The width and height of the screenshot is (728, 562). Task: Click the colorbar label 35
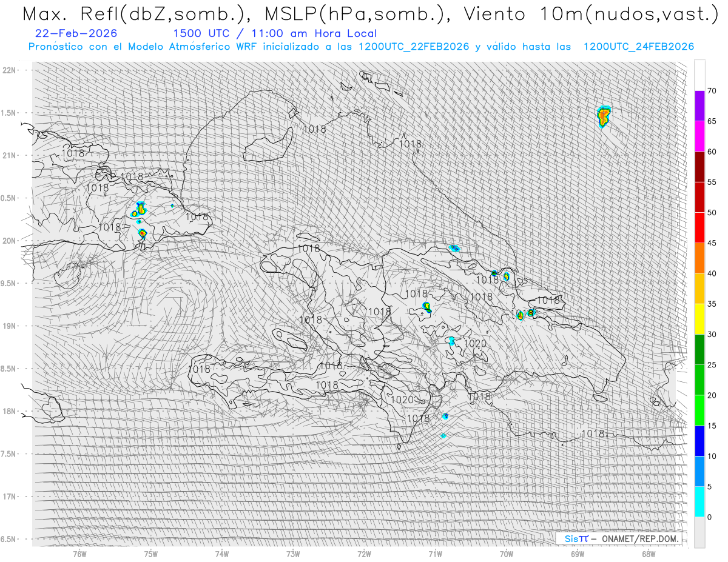click(712, 304)
